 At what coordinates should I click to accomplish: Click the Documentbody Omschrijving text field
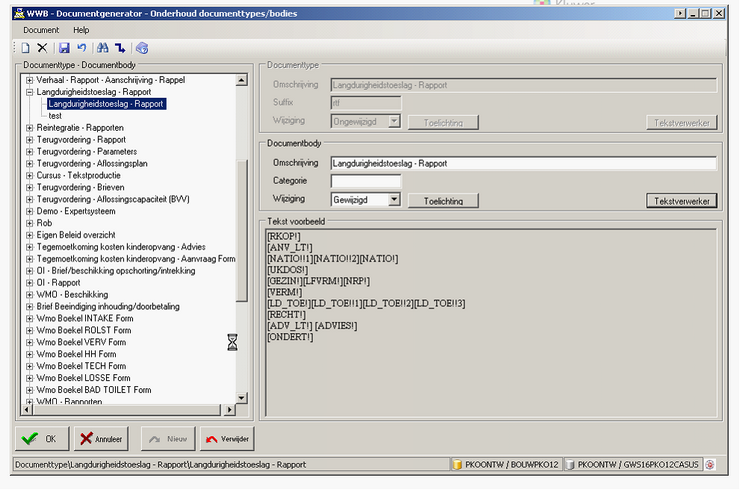coord(523,163)
